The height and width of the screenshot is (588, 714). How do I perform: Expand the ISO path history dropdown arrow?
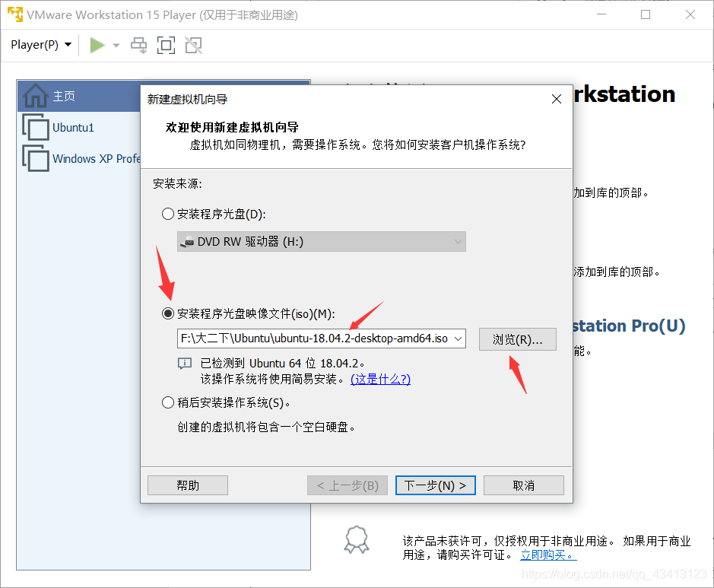[x=459, y=338]
